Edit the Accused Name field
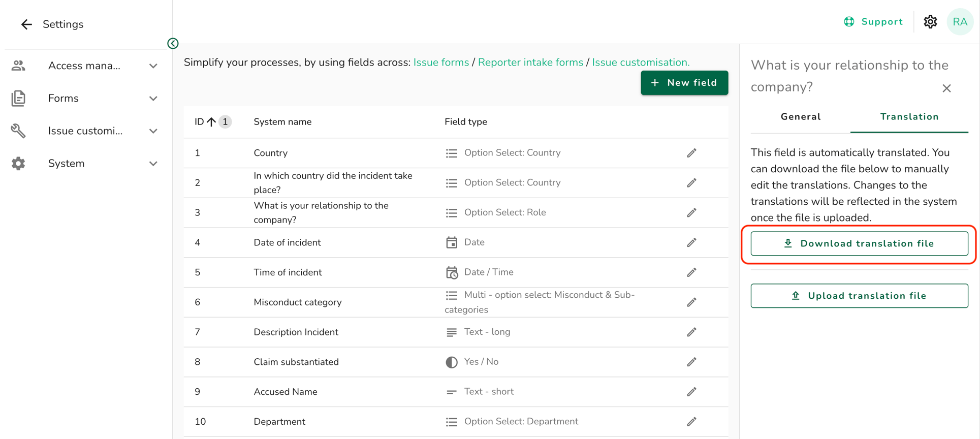The width and height of the screenshot is (980, 439). [x=691, y=392]
